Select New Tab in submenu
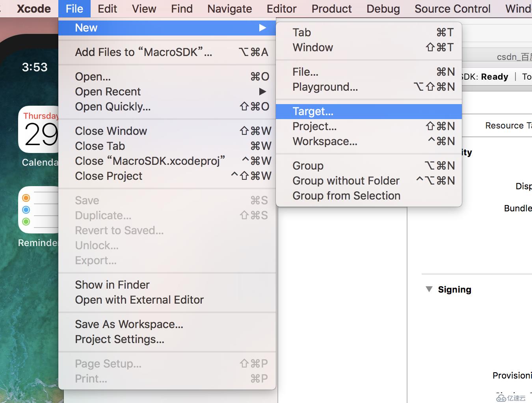This screenshot has width=532, height=403. pyautogui.click(x=369, y=32)
